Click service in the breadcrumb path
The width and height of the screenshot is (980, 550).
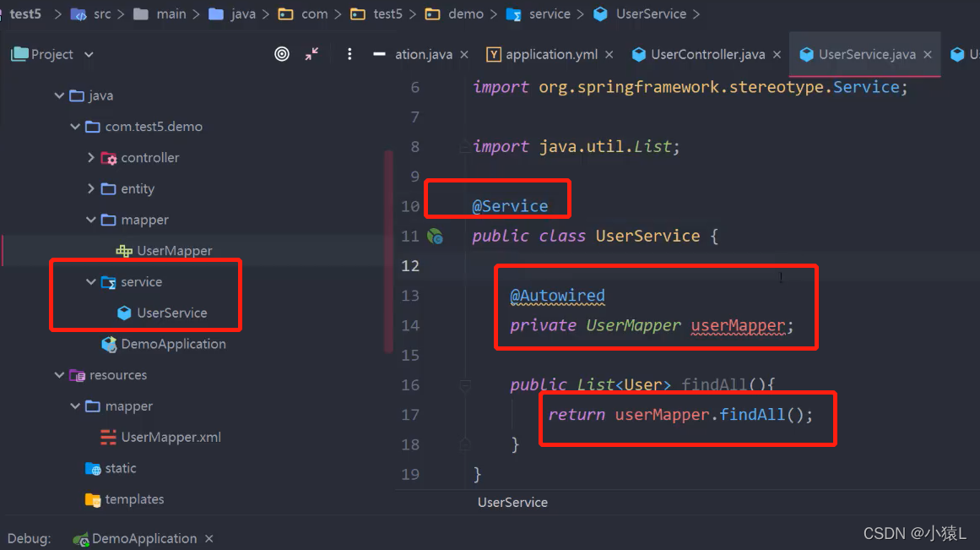click(x=550, y=14)
